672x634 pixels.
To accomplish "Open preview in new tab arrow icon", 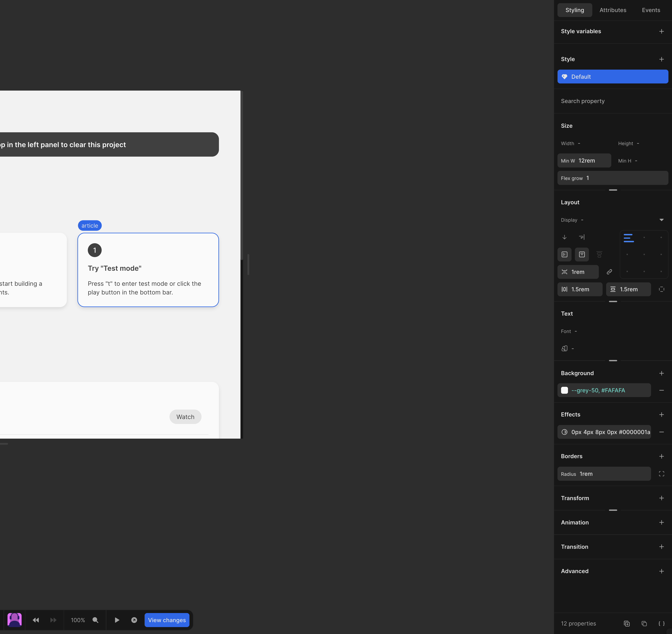I will coord(134,620).
